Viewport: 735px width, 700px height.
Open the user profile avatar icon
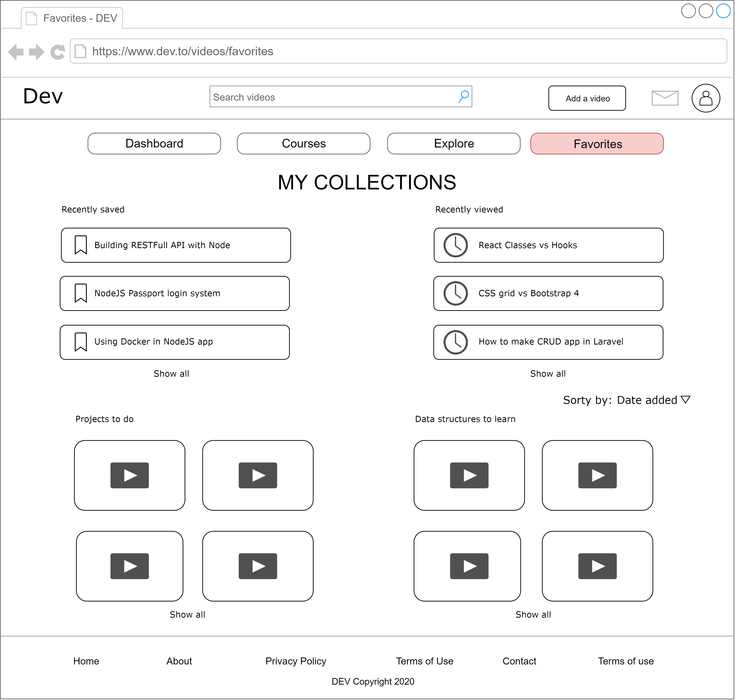[706, 99]
